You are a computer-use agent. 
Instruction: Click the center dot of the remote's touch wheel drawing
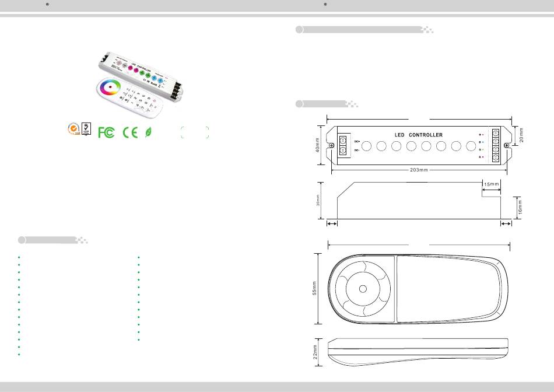coord(363,289)
